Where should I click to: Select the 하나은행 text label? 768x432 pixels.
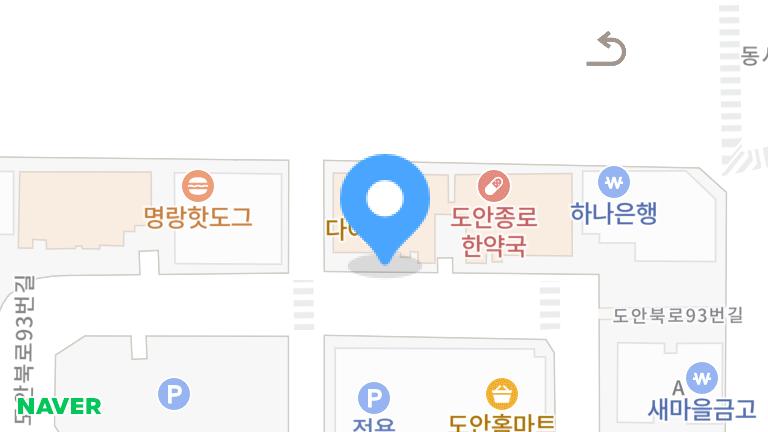pos(614,213)
